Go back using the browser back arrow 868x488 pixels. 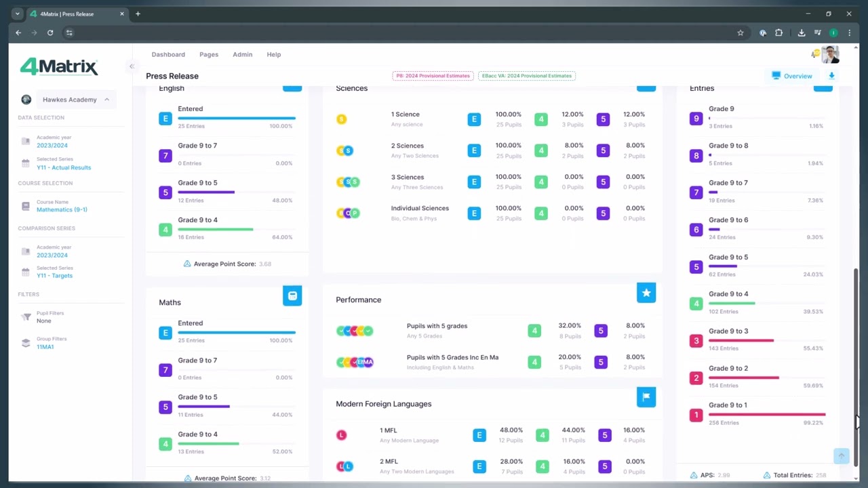point(18,33)
